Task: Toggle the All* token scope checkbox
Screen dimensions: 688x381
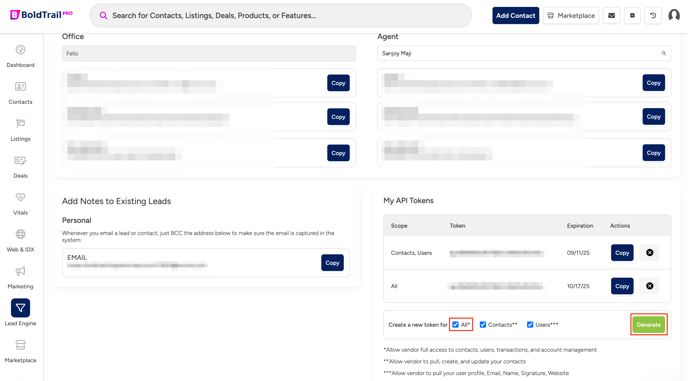Action: pos(455,325)
